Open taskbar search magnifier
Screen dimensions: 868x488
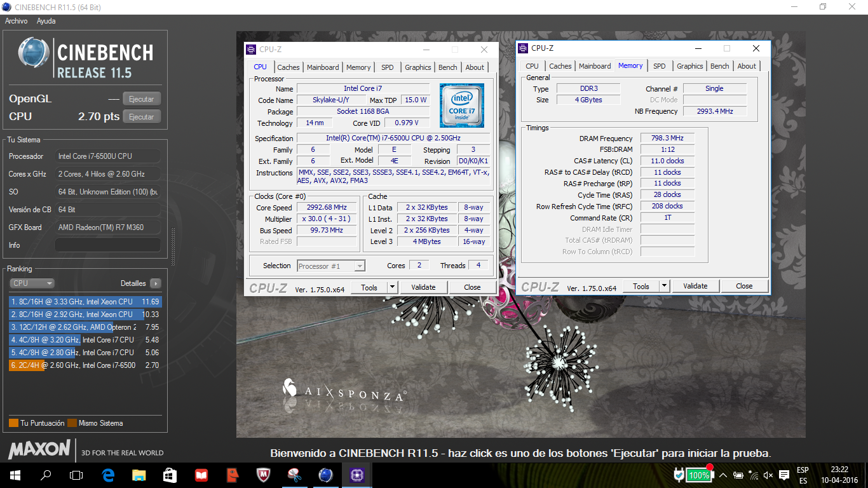click(x=46, y=475)
